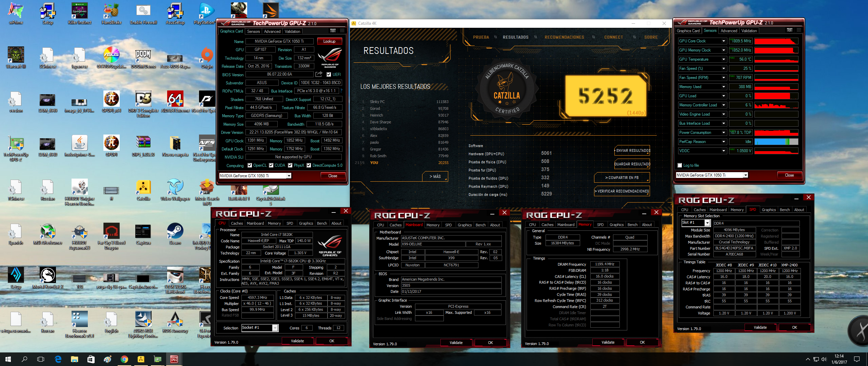The image size is (868, 366).
Task: Expand the GPU Temperature sensor dropdown
Action: click(x=724, y=59)
